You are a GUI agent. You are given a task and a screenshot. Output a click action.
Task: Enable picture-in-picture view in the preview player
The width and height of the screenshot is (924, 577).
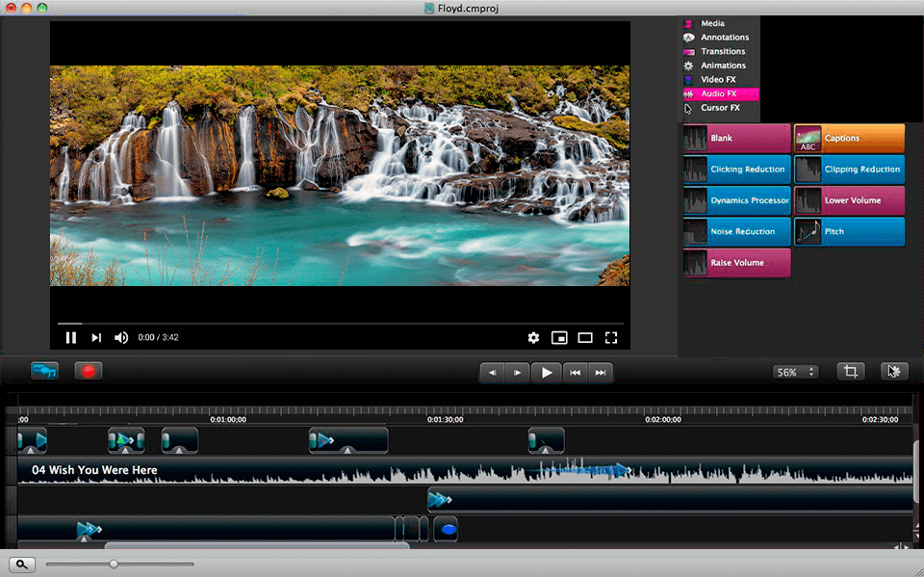tap(559, 337)
